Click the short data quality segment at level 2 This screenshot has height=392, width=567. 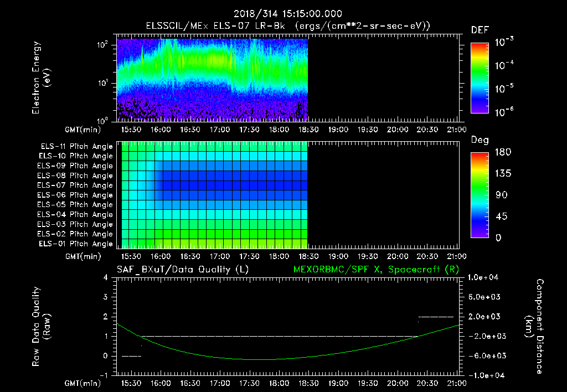tap(436, 317)
